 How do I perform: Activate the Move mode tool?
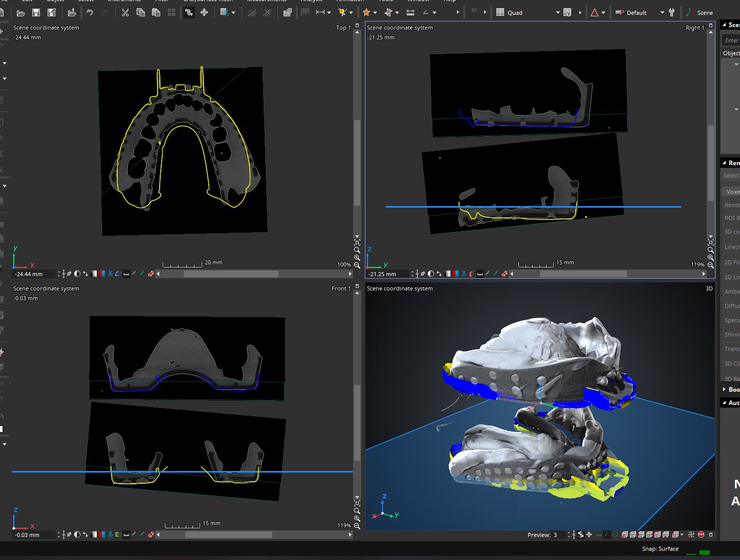[x=204, y=13]
